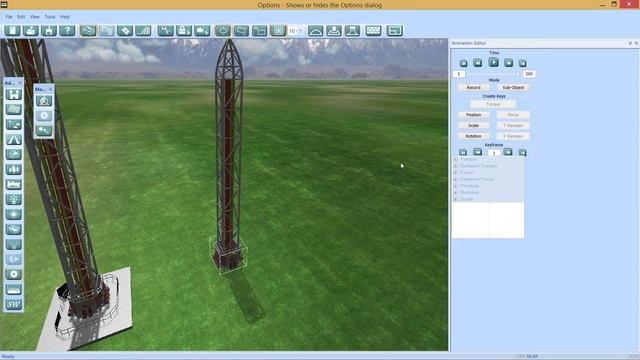Image resolution: width=640 pixels, height=360 pixels.
Task: Jump to last frame in Time controls
Action: coord(522,63)
